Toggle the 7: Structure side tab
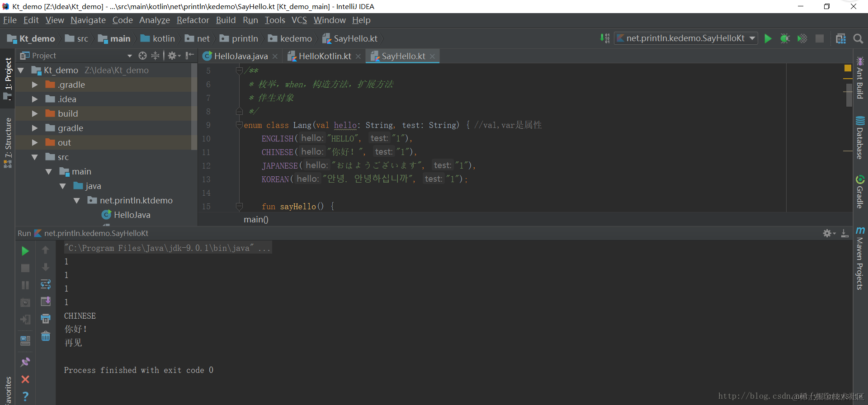 [x=8, y=143]
